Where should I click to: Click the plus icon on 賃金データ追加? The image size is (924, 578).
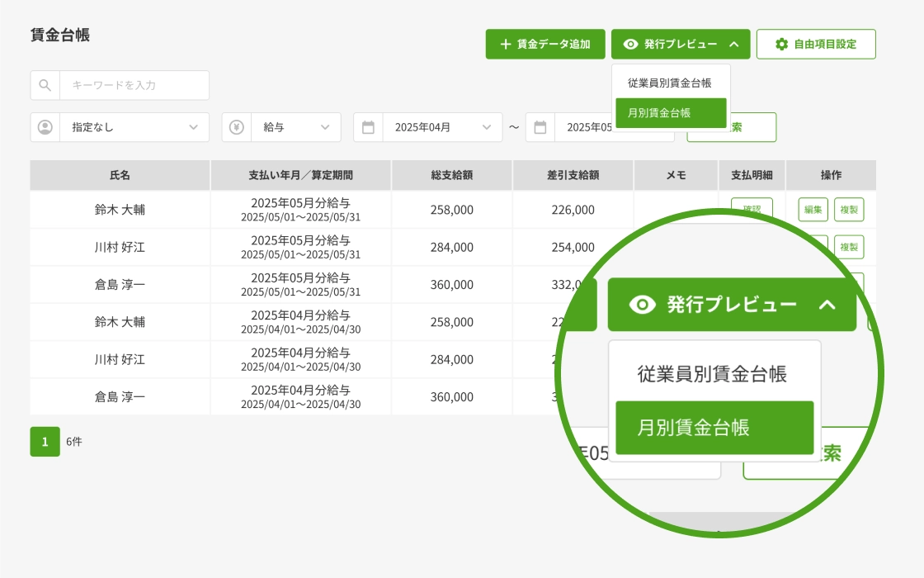click(x=505, y=45)
